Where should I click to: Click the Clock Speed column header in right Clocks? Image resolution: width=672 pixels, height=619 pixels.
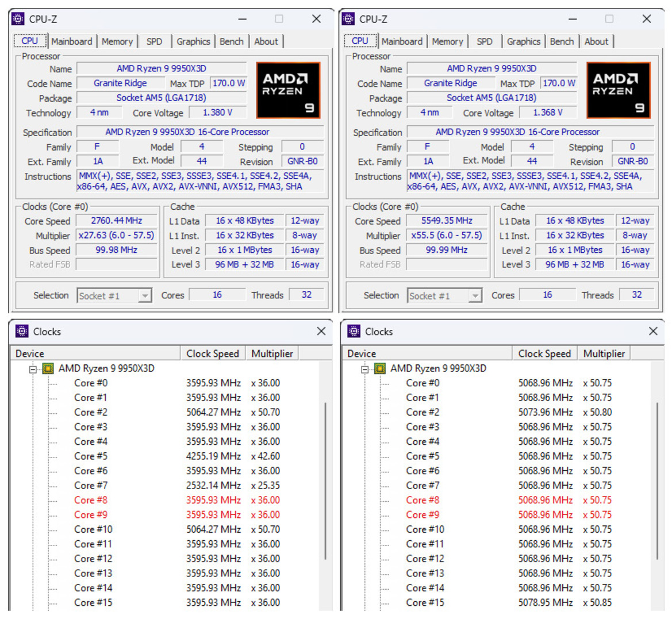(x=545, y=353)
